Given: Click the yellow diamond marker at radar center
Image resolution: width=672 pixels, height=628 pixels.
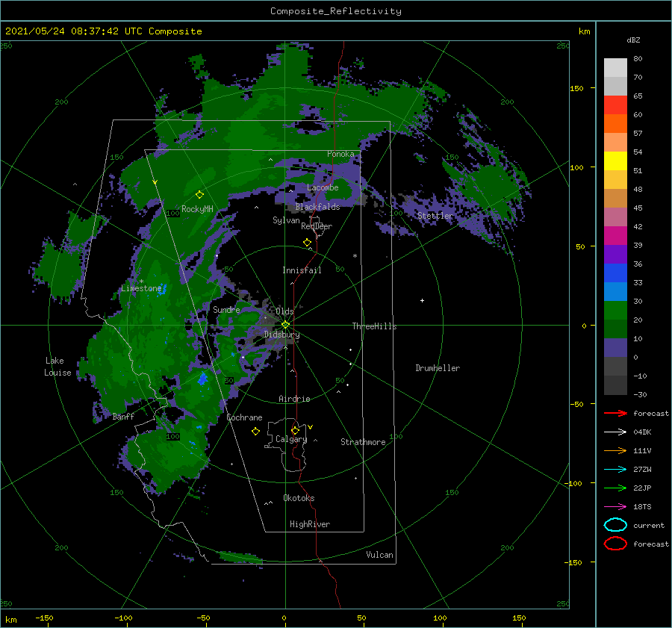Looking at the screenshot, I should 285,325.
